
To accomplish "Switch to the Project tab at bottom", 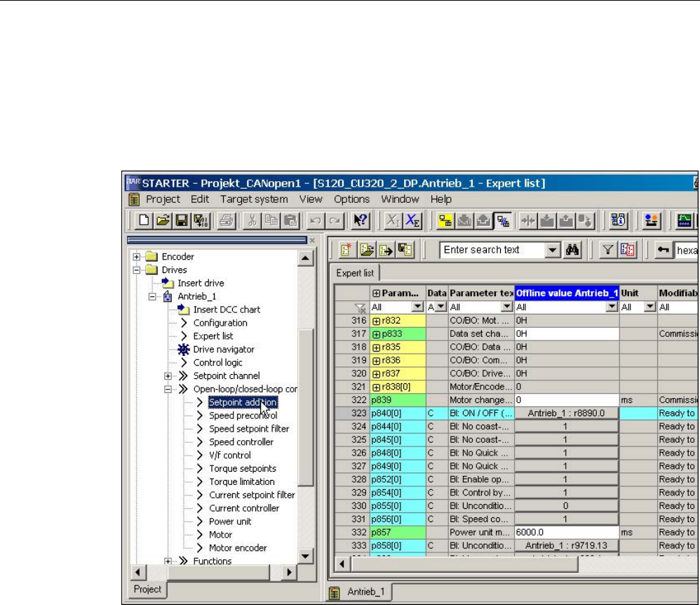I will (147, 590).
